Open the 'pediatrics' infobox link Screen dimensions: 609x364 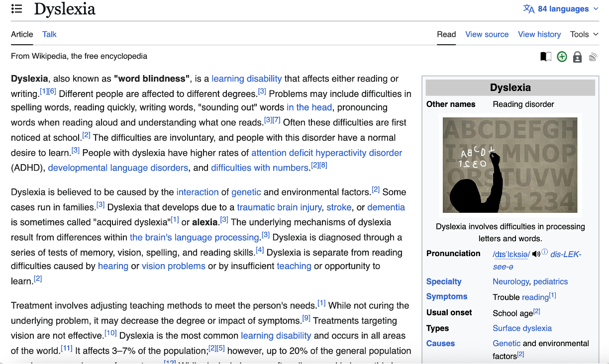[x=550, y=281]
